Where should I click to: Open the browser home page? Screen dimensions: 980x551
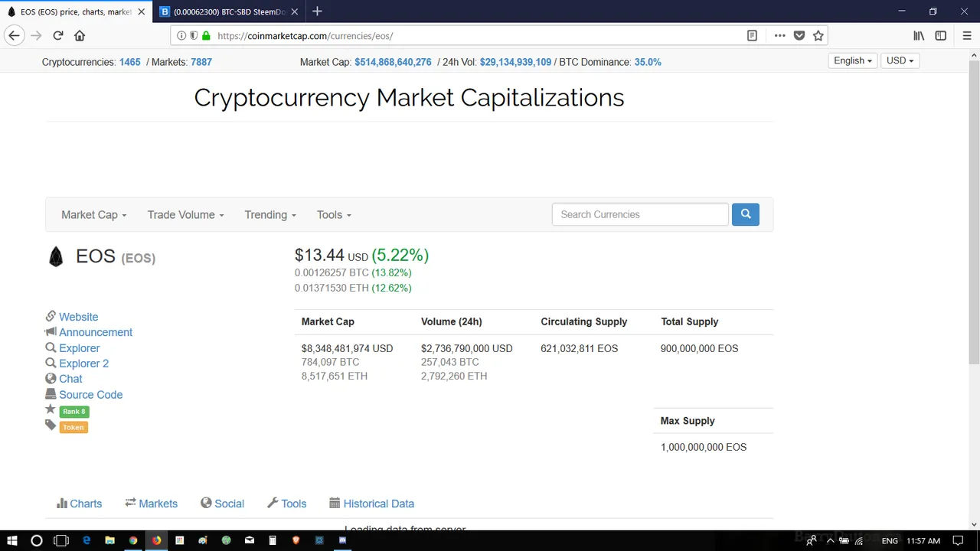pos(80,35)
